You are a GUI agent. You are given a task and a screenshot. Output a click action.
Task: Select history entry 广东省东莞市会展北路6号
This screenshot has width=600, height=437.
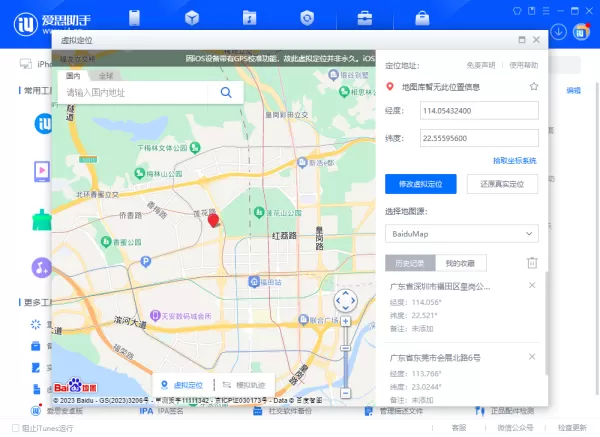click(435, 358)
